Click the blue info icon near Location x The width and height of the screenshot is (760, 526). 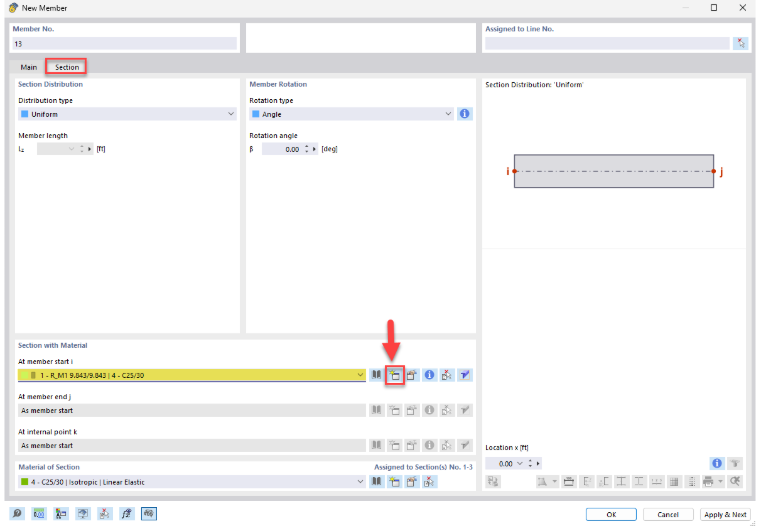(717, 463)
